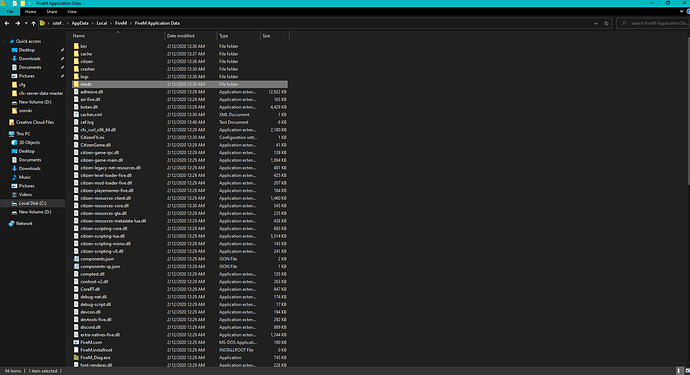The width and height of the screenshot is (690, 375).
Task: Select the components.json file icon
Action: 76,259
